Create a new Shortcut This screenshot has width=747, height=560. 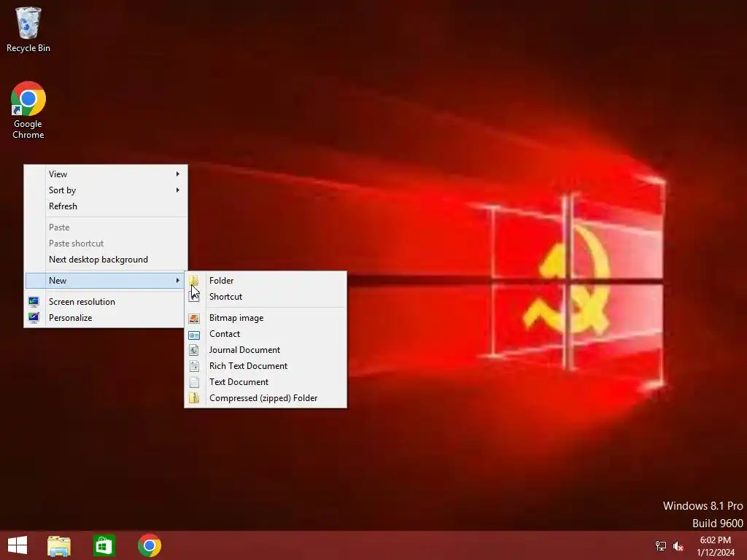[266, 297]
